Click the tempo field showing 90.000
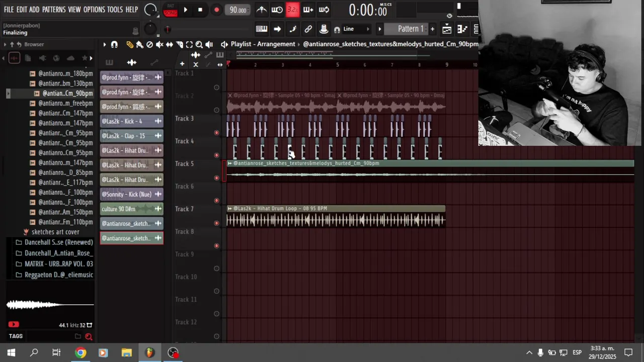 [238, 10]
